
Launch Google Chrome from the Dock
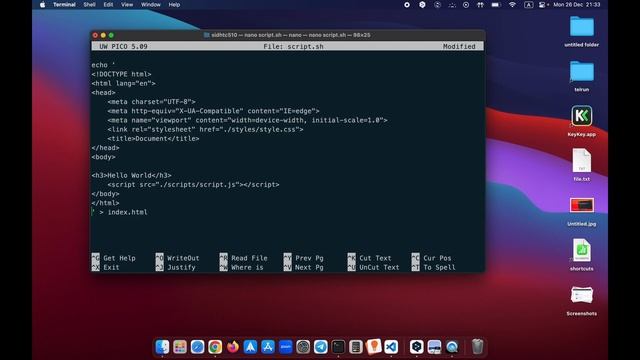pyautogui.click(x=215, y=347)
